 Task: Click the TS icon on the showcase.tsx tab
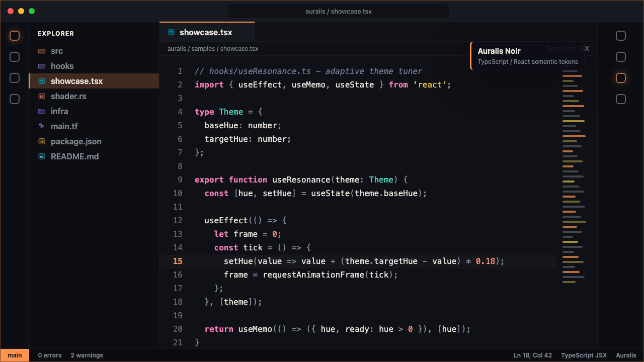pos(171,32)
